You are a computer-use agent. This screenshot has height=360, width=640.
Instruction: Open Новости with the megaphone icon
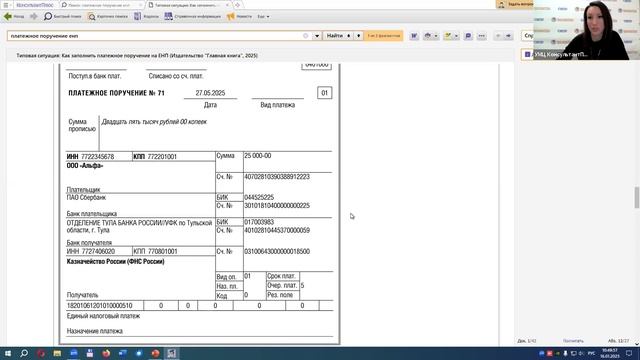pos(239,16)
